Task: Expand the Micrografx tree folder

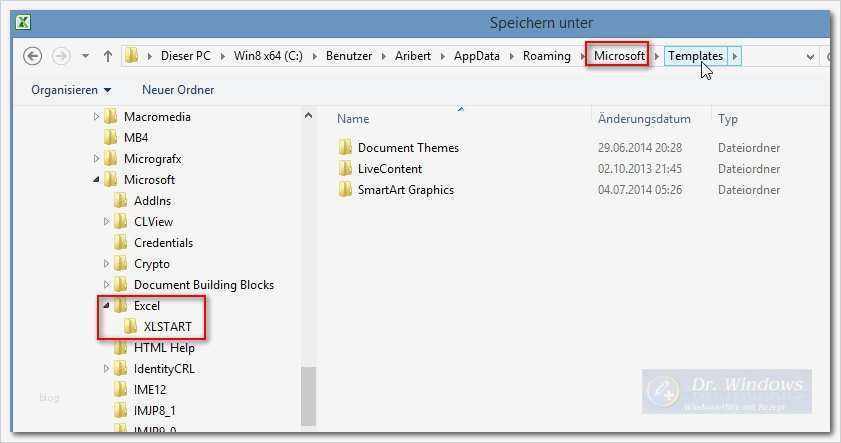Action: [x=96, y=159]
